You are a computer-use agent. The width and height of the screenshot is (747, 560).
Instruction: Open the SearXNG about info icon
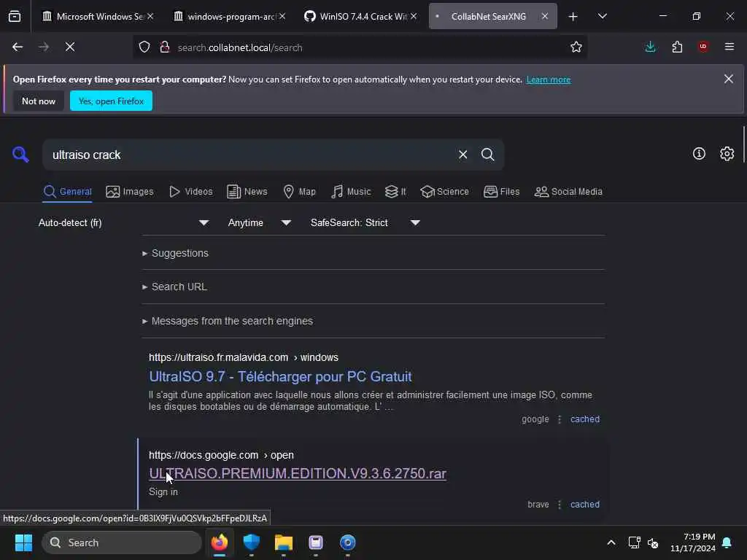699,153
